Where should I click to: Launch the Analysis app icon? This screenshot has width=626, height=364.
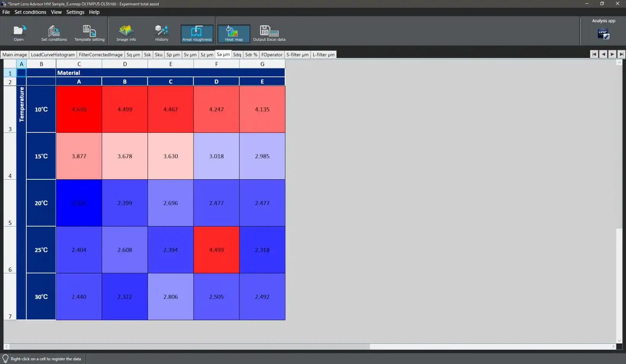(603, 34)
